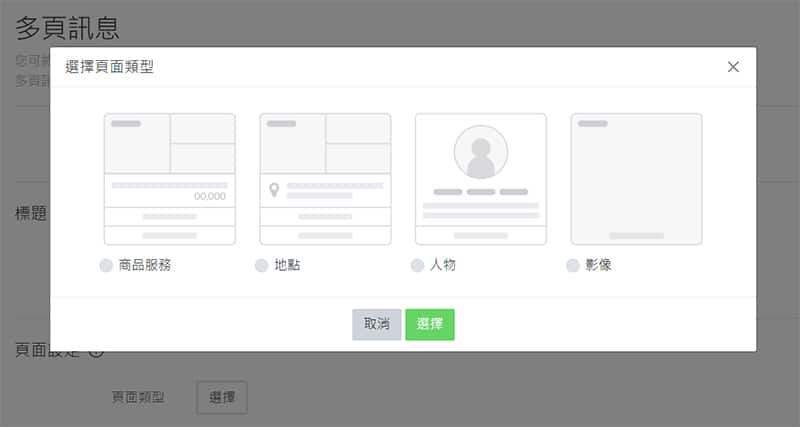The height and width of the screenshot is (427, 800).
Task: Click the 選擇 button next to 頁面類型
Action: (x=222, y=397)
